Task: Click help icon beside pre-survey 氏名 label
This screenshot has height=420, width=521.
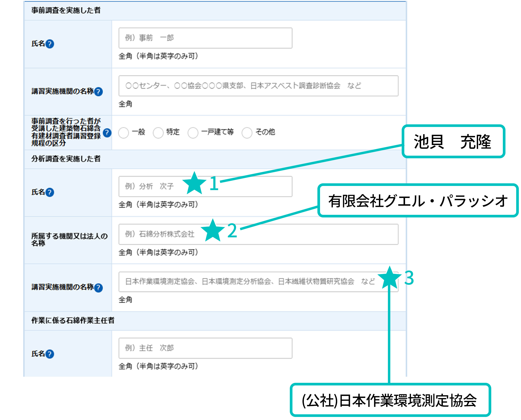Action: [50, 44]
